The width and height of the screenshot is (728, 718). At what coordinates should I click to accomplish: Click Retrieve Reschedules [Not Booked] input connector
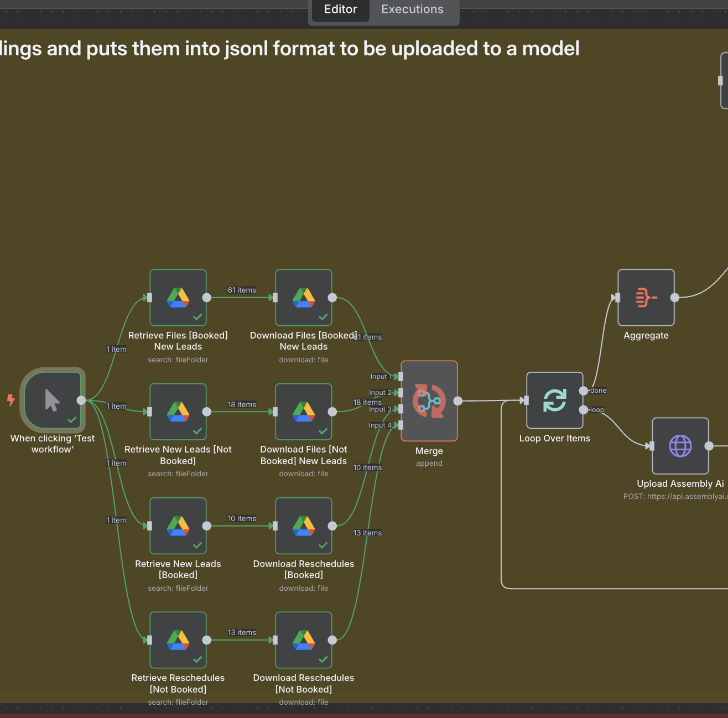click(x=149, y=640)
